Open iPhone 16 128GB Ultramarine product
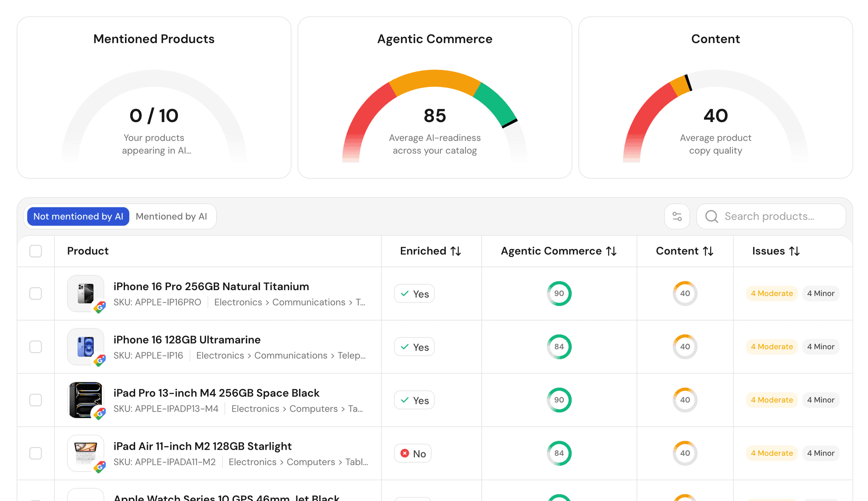 click(187, 340)
